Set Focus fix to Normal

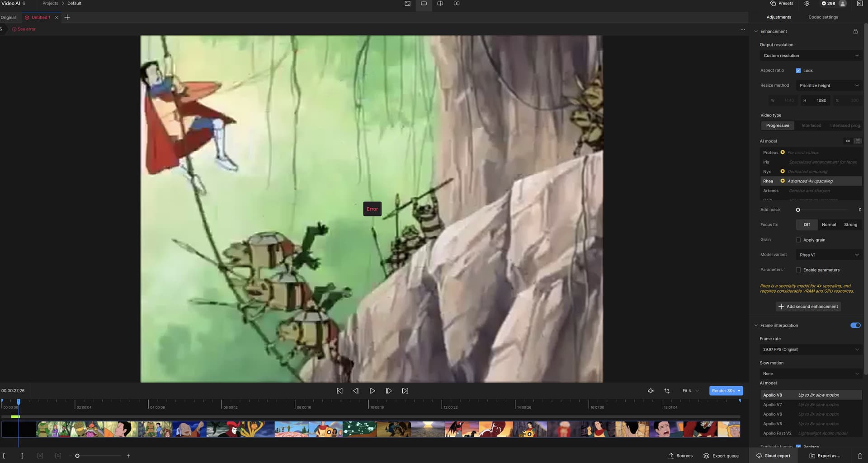(x=829, y=225)
